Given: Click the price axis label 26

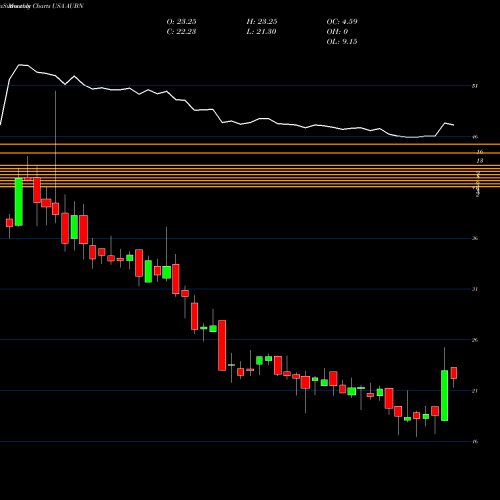Looking at the screenshot, I should coord(475,340).
